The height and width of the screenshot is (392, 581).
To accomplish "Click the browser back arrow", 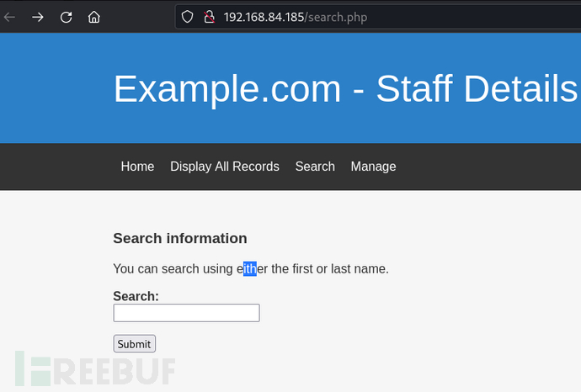I will (x=9, y=17).
